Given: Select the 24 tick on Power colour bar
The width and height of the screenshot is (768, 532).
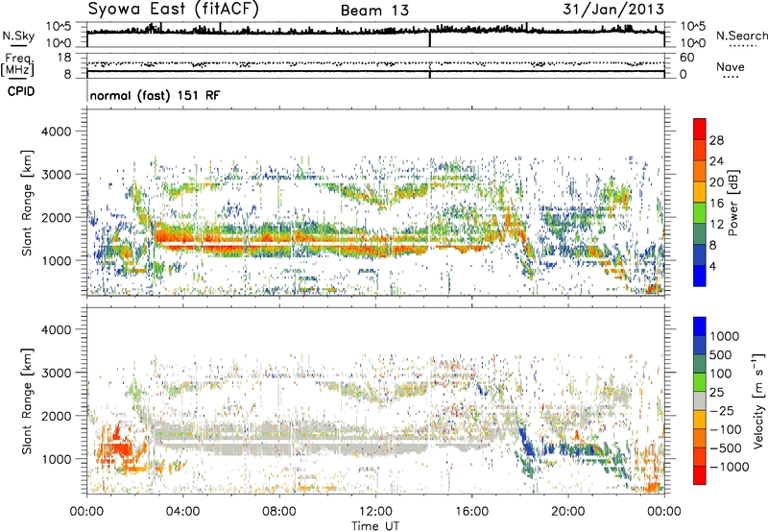Looking at the screenshot, I should [x=716, y=161].
